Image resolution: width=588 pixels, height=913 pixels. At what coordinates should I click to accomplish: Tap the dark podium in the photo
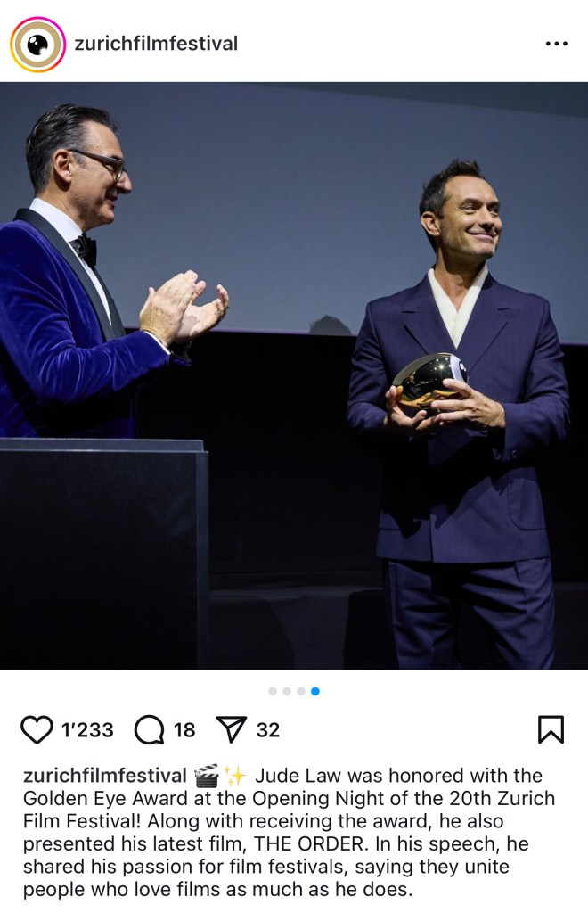(x=103, y=553)
